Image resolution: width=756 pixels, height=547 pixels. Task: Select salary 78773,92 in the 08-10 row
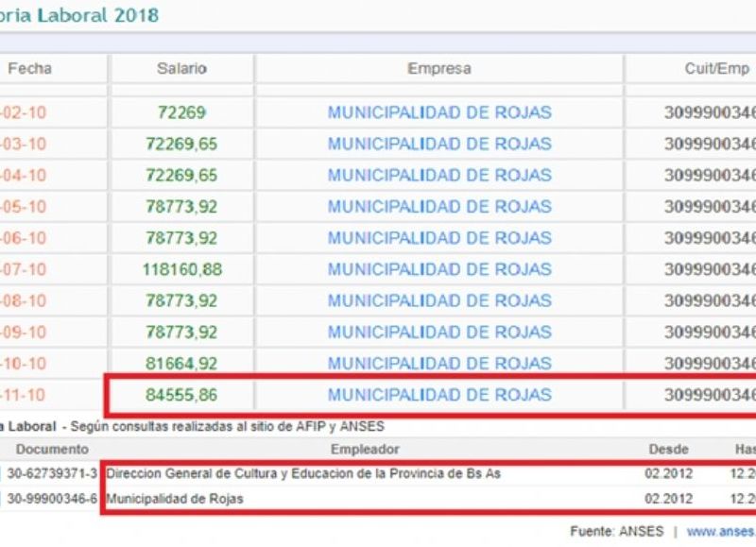[x=181, y=300]
